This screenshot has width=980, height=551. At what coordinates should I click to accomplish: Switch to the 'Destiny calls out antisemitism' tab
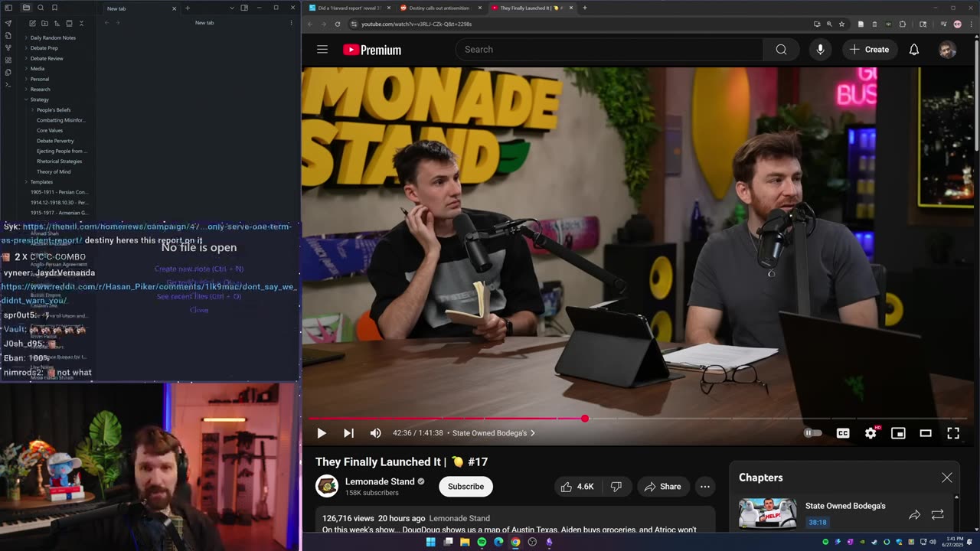(441, 8)
